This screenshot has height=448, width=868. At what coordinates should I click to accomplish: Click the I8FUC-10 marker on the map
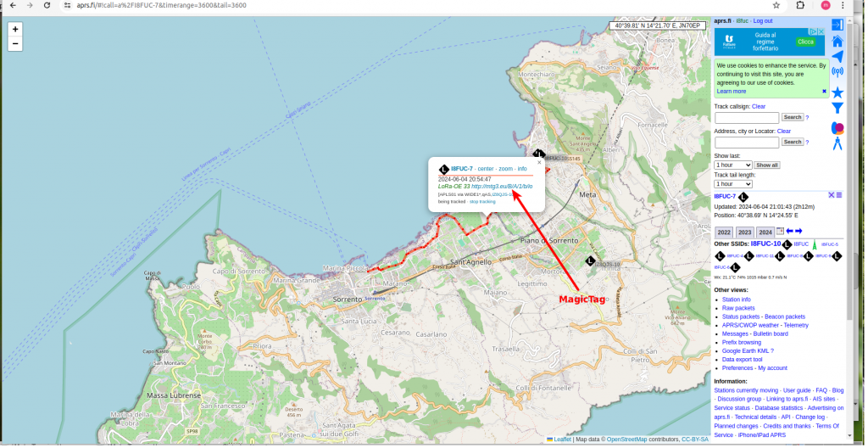click(x=539, y=154)
